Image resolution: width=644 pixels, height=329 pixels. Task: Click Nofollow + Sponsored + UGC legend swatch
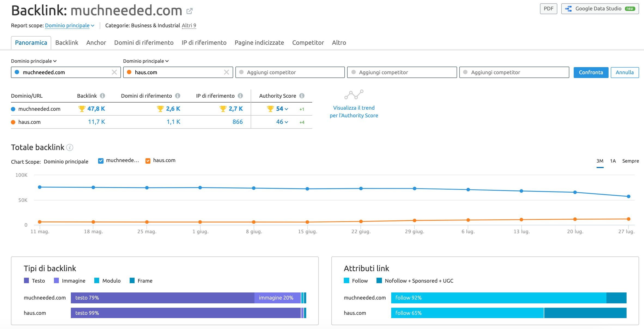tap(379, 281)
